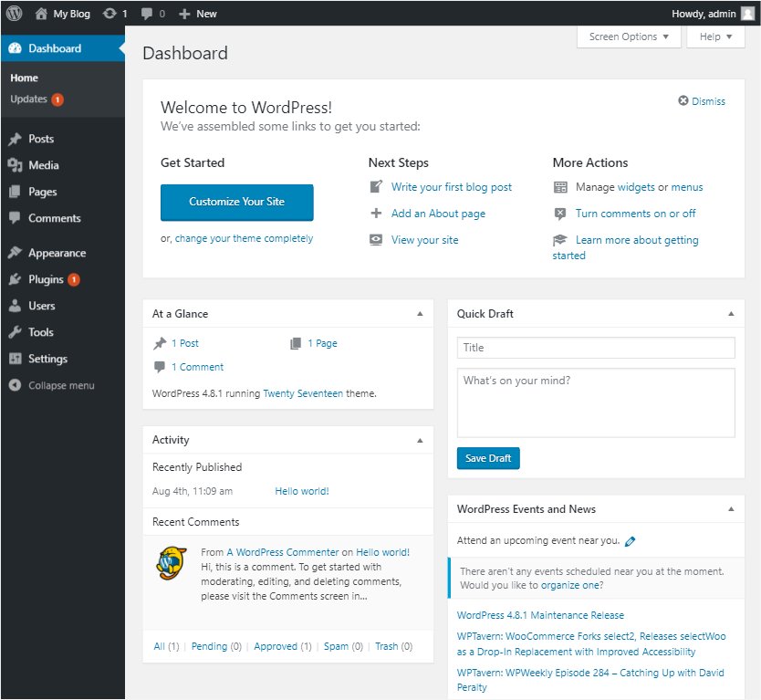Open the Updates submenu item
This screenshot has height=700, width=761.
(x=36, y=99)
